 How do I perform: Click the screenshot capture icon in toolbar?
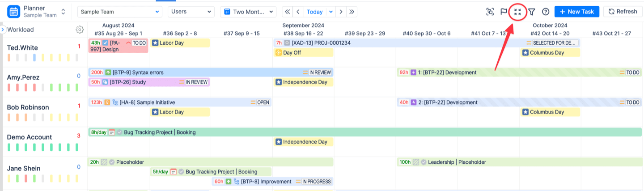[x=490, y=12]
